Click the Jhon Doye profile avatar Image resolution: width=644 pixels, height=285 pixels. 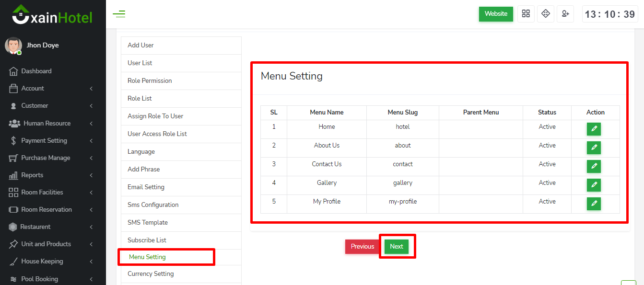click(13, 46)
